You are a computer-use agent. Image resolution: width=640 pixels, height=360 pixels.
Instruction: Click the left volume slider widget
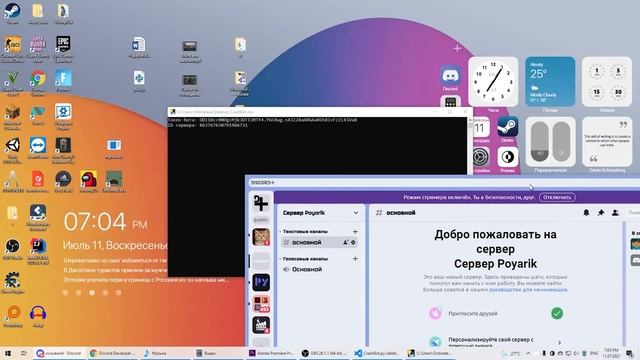tap(539, 142)
